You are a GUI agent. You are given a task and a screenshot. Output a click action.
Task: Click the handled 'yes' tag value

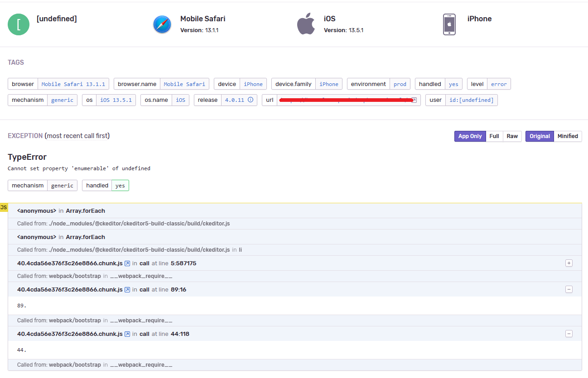(453, 84)
